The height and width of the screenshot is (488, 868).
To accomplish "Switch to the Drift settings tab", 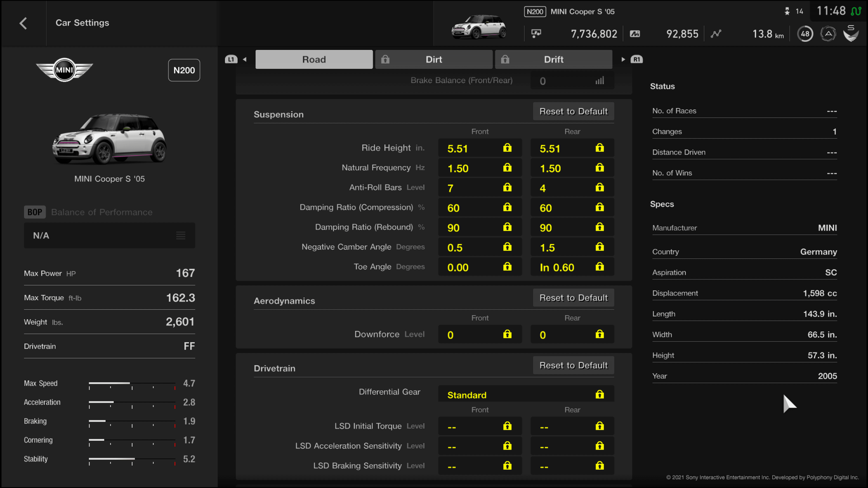I will [x=554, y=59].
